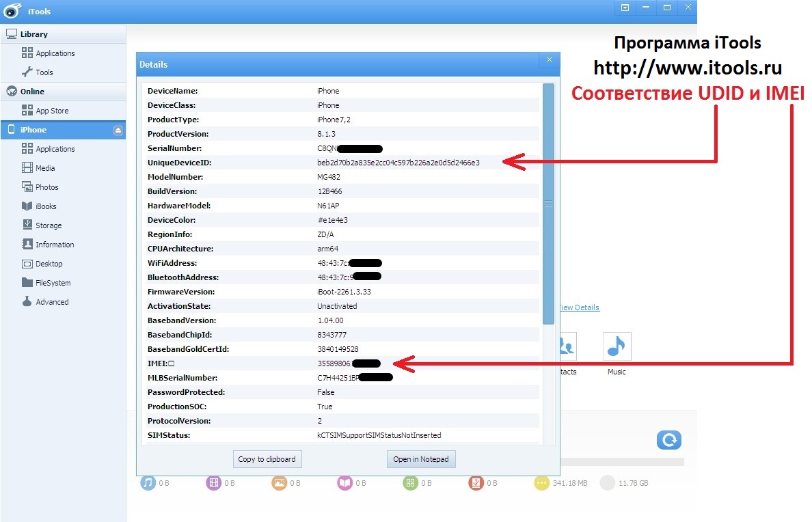Select BasebandGoldCertId value 3840149528
This screenshot has width=812, height=522.
(338, 350)
